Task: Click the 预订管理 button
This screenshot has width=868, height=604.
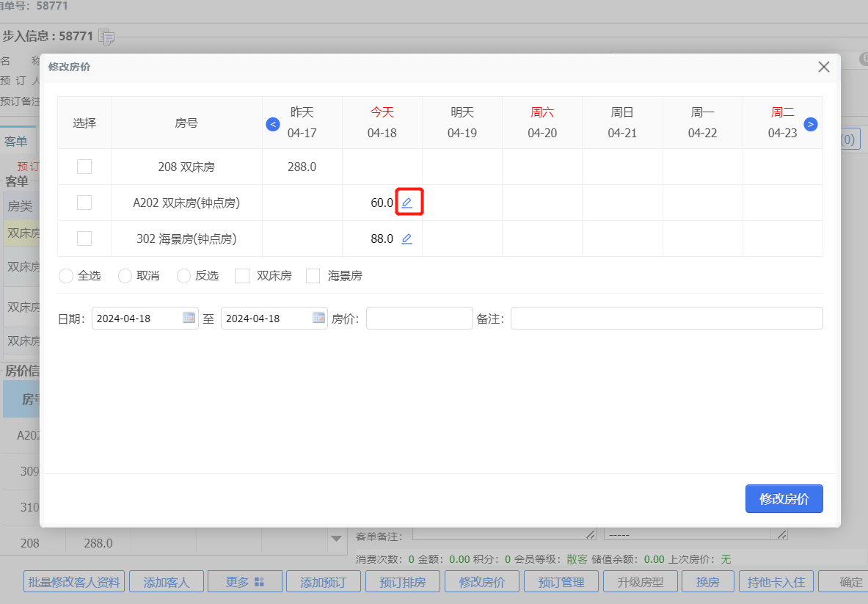Action: coord(561,582)
